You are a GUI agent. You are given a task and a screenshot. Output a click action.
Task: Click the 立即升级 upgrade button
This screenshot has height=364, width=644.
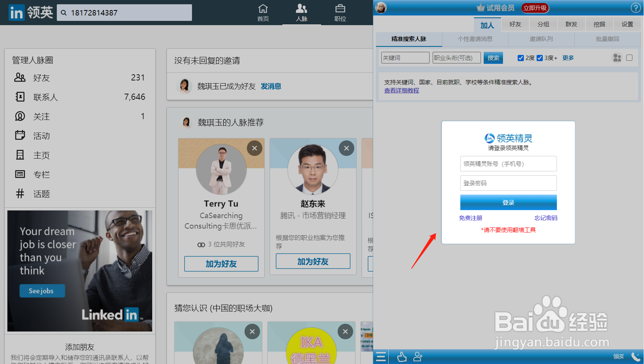pyautogui.click(x=535, y=8)
